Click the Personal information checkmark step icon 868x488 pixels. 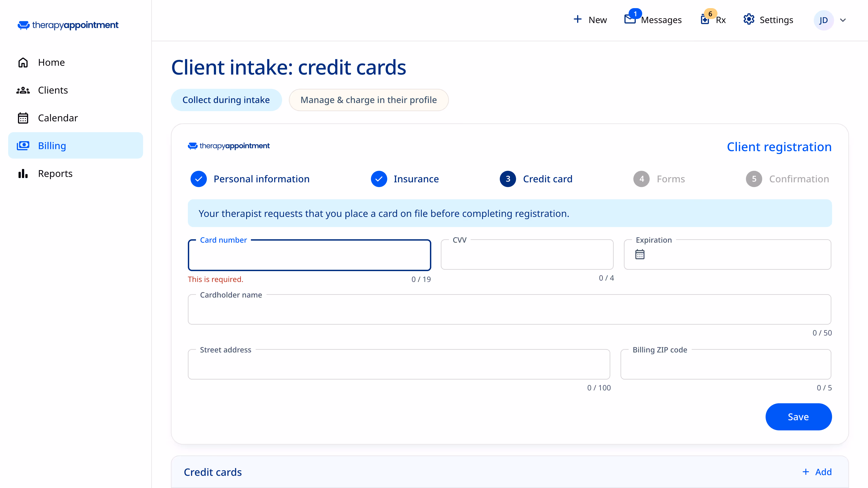[198, 179]
